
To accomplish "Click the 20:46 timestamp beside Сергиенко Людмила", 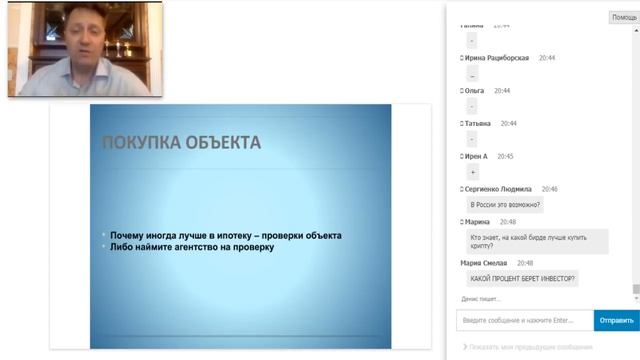I will tap(549, 189).
